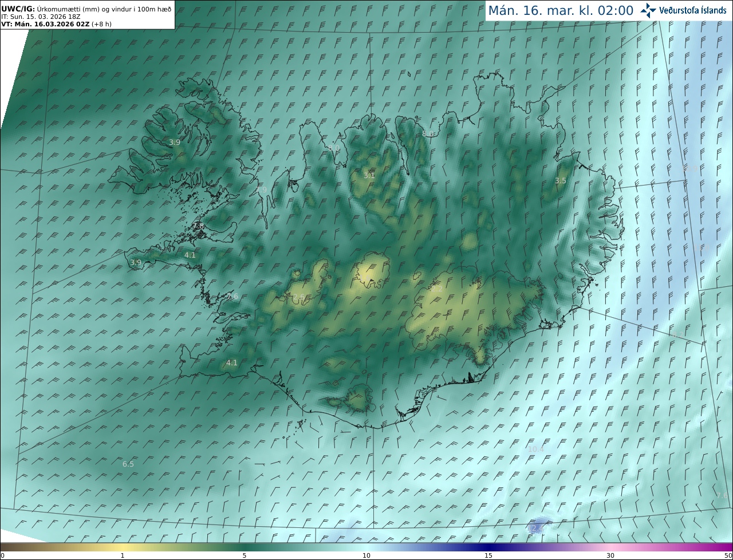733x560 pixels.
Task: Click the 3.9 value on the Westfjords peninsula
Action: tap(175, 142)
